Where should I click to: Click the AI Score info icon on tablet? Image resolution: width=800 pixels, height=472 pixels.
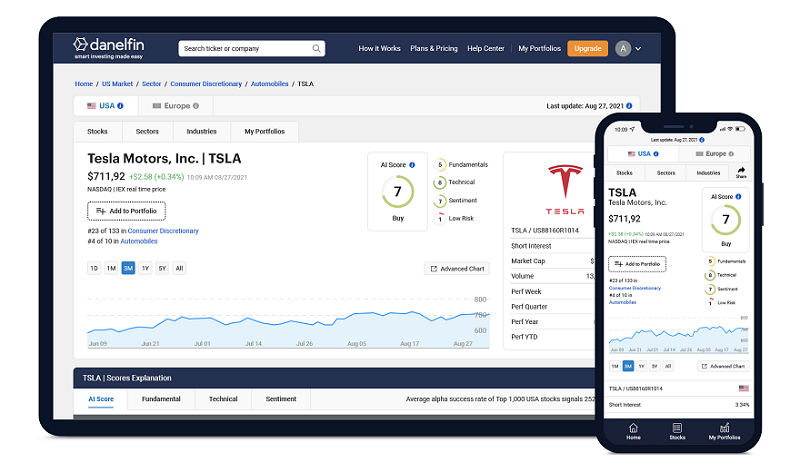411,164
